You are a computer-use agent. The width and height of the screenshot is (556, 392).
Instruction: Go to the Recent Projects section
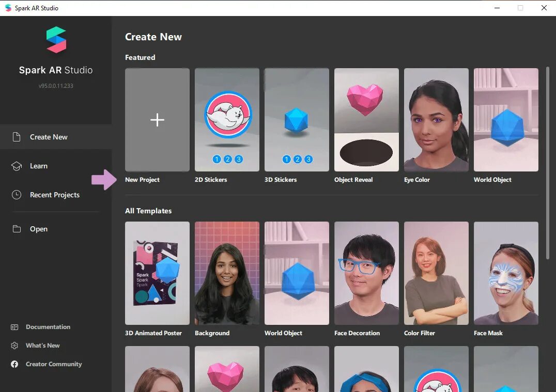tap(56, 195)
